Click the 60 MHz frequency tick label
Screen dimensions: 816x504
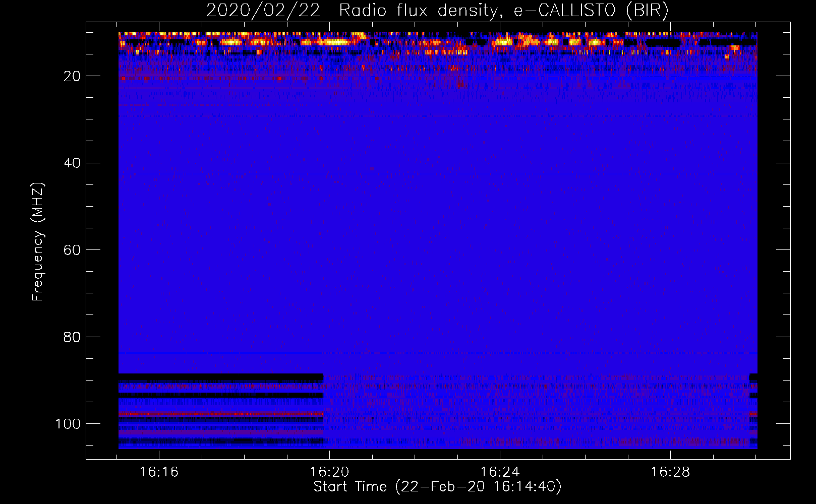click(x=72, y=250)
